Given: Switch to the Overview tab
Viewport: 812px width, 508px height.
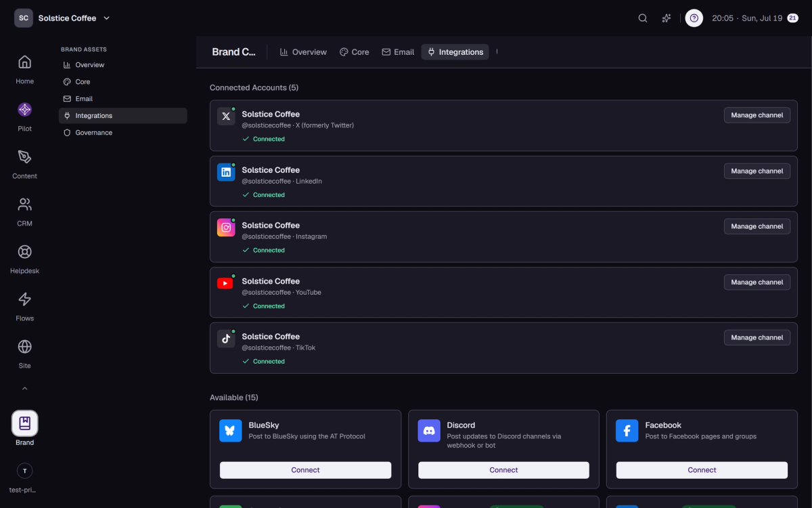Looking at the screenshot, I should point(303,52).
